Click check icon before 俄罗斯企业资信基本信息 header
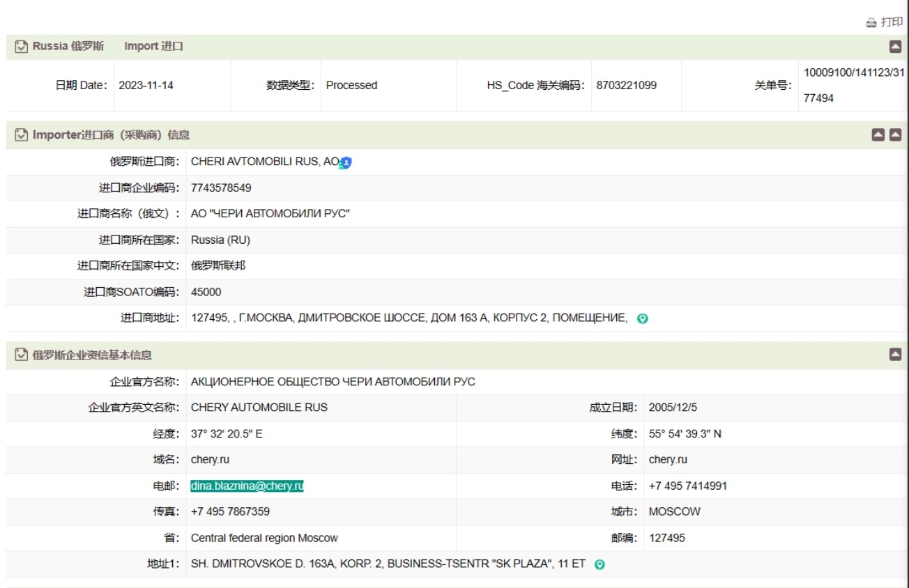909x588 pixels. pos(22,355)
